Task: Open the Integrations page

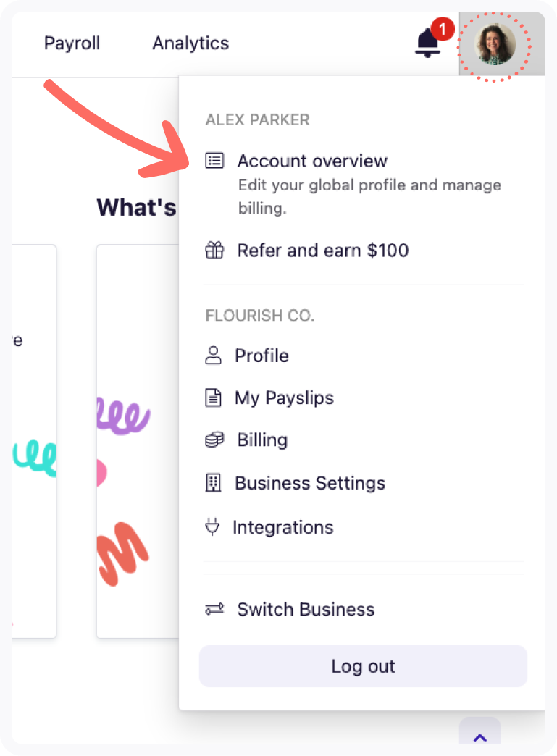Action: pyautogui.click(x=283, y=527)
